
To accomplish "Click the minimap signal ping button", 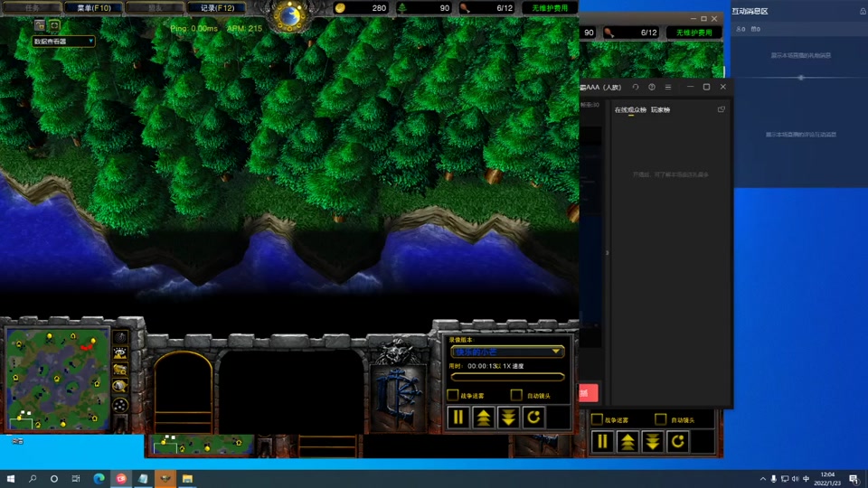I will (120, 337).
